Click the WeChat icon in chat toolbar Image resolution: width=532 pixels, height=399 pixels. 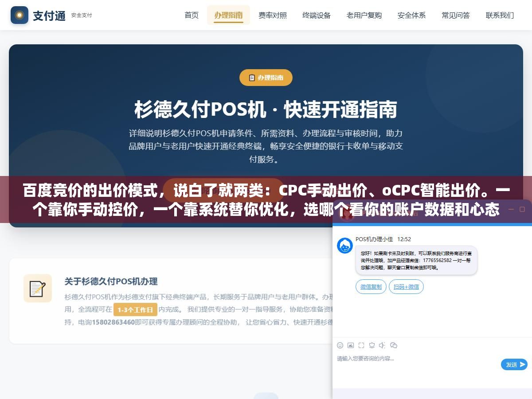coord(394,345)
